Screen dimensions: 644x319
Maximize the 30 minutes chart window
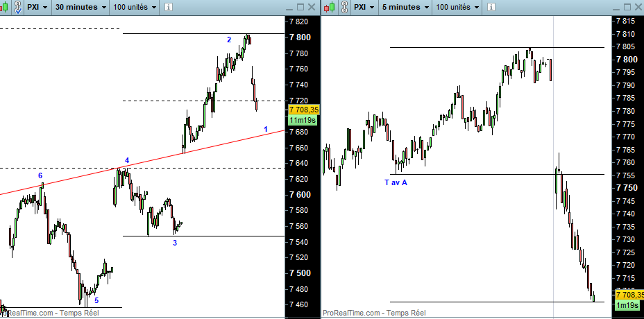(x=300, y=7)
